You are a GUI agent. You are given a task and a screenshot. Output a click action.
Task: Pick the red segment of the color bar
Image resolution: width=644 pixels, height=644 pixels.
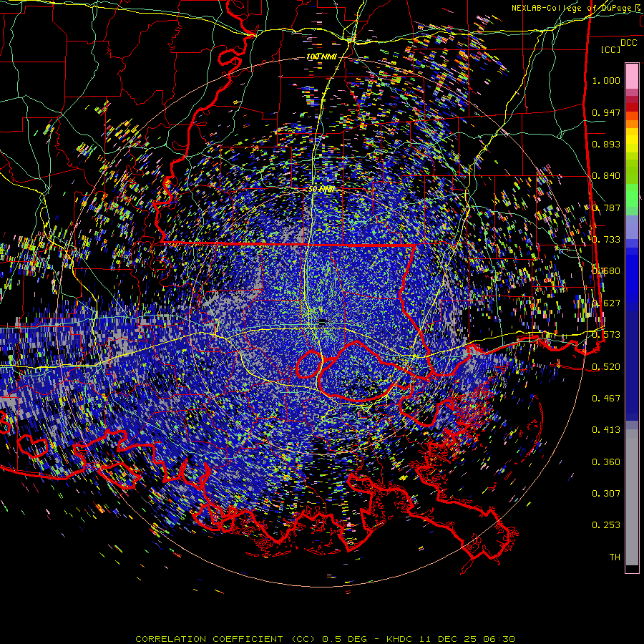(632, 107)
